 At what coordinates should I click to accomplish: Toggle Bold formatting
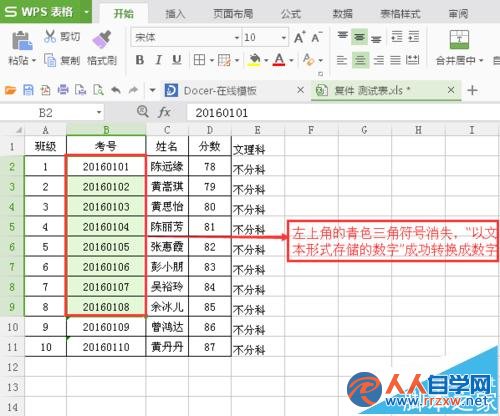pyautogui.click(x=140, y=60)
